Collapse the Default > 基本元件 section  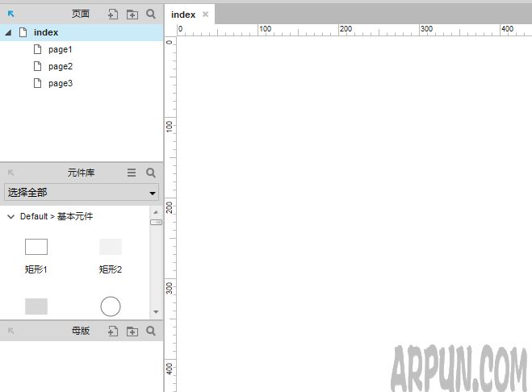[10, 217]
